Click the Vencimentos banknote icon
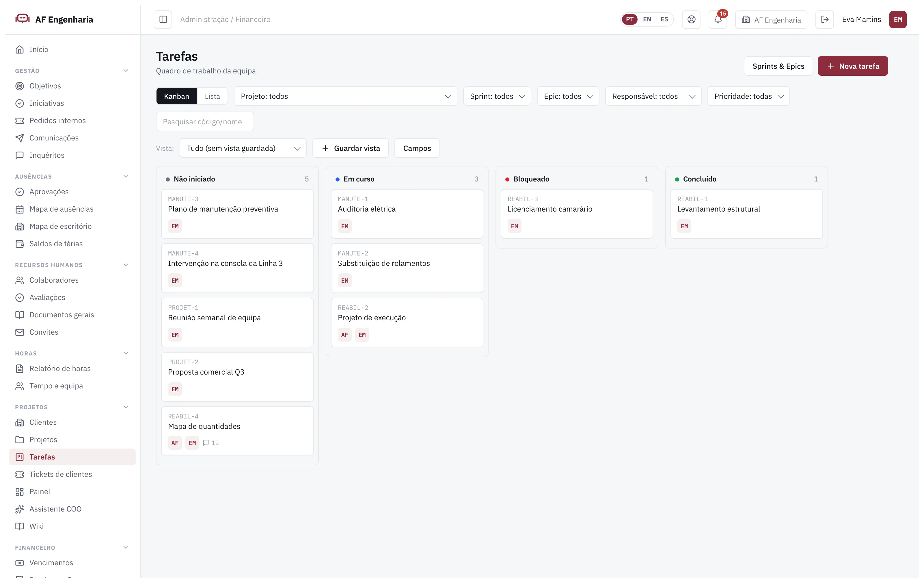Viewport: 924px width, 578px height. (19, 563)
